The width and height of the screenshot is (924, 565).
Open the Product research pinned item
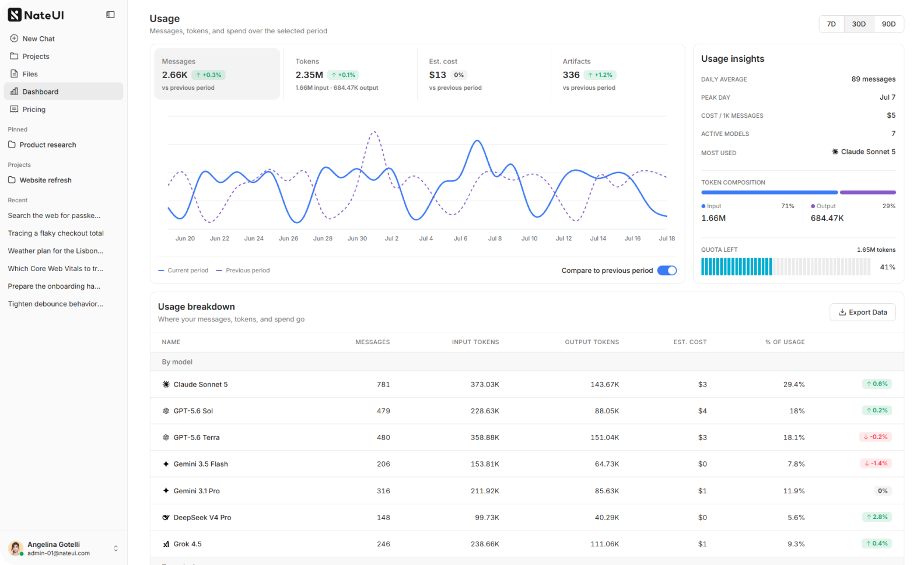[x=64, y=145]
